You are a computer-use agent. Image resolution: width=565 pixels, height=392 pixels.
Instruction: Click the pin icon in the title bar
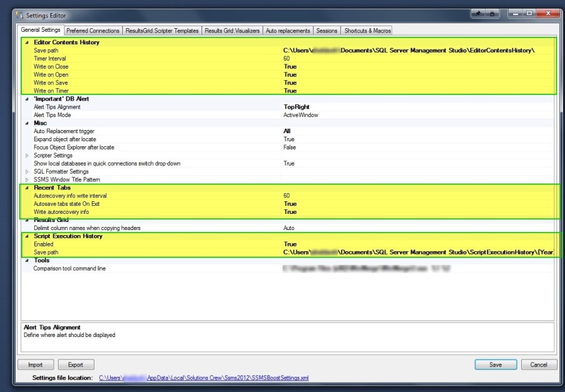[477, 13]
